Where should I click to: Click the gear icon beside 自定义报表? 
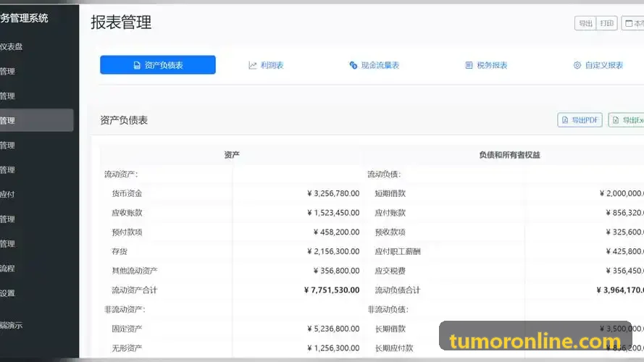click(x=577, y=65)
